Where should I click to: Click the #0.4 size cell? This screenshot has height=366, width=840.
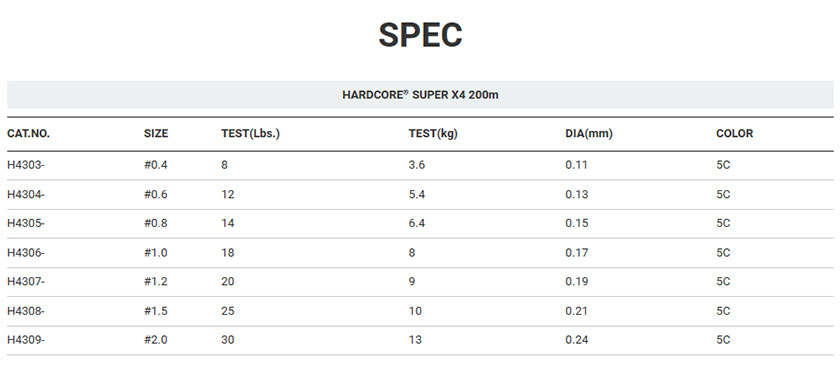point(156,165)
